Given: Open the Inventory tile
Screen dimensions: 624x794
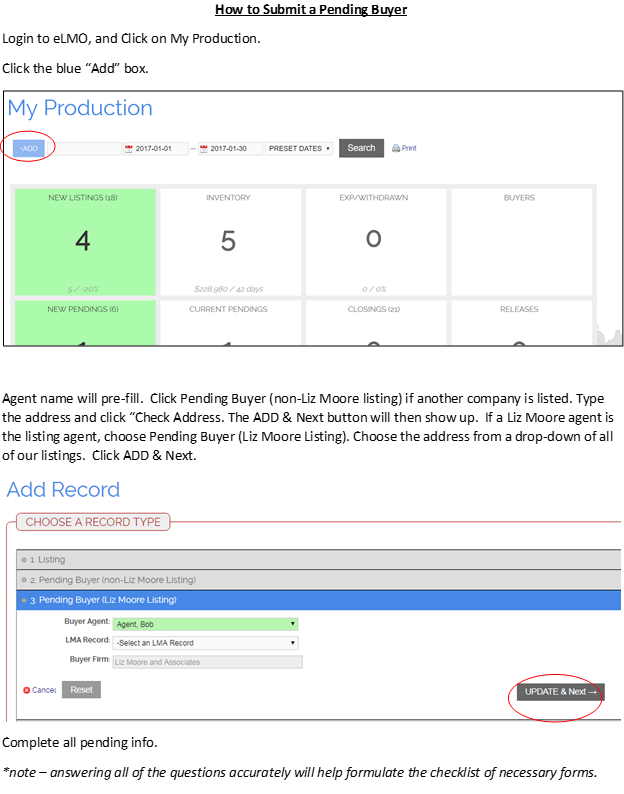Looking at the screenshot, I should 228,240.
